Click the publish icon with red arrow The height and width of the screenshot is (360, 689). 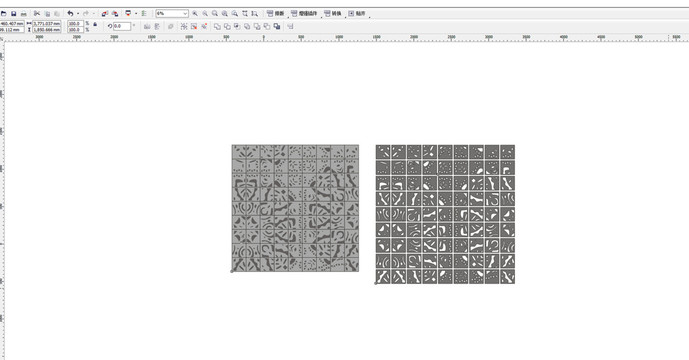[x=128, y=14]
